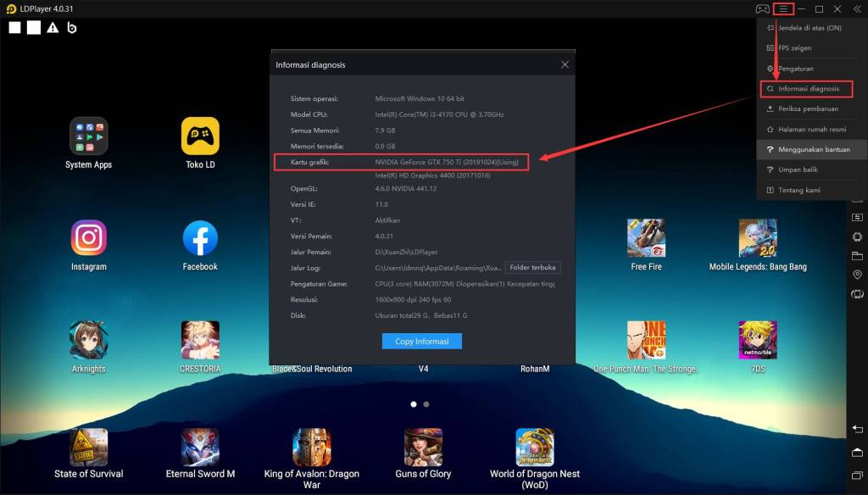The height and width of the screenshot is (495, 868).
Task: Click the gamepad icon in title bar
Action: (762, 8)
